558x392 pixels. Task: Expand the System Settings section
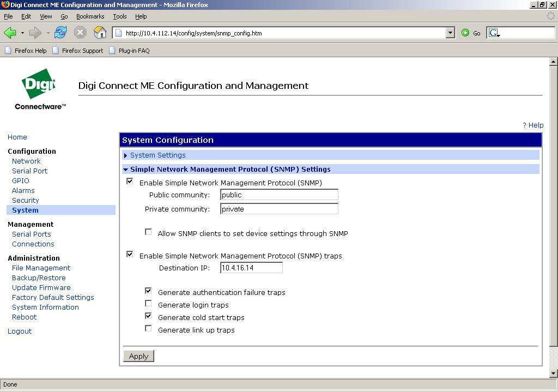click(x=157, y=155)
